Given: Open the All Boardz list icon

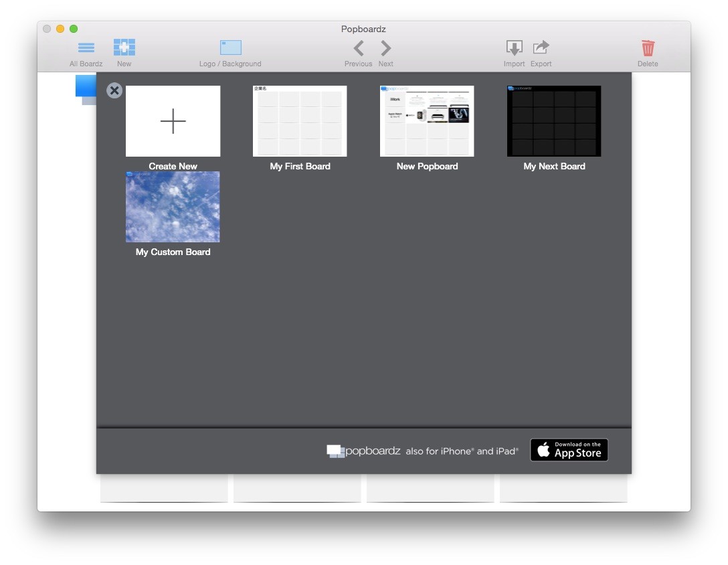Looking at the screenshot, I should [x=86, y=48].
